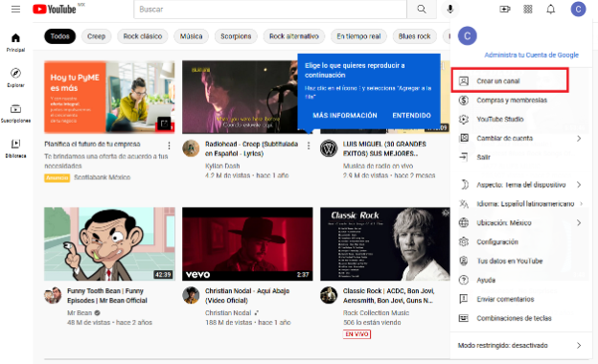
Task: Choose Crear un canal
Action: tap(510, 80)
